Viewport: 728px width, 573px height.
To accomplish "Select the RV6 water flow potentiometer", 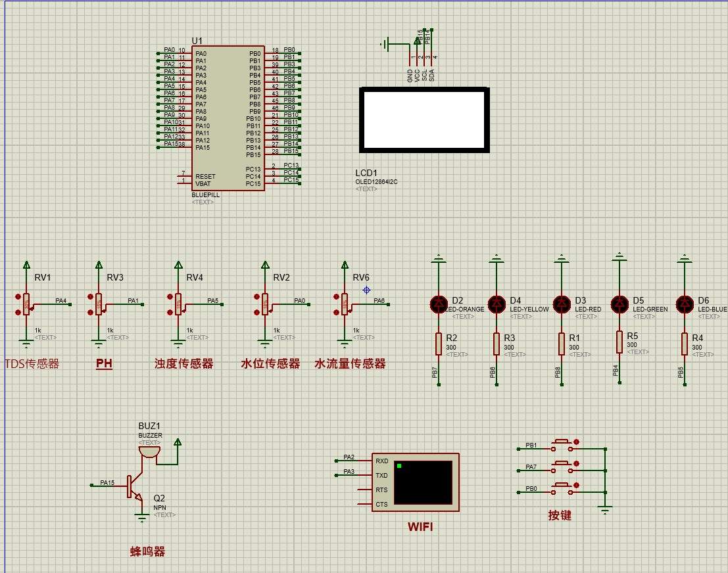I will click(345, 304).
